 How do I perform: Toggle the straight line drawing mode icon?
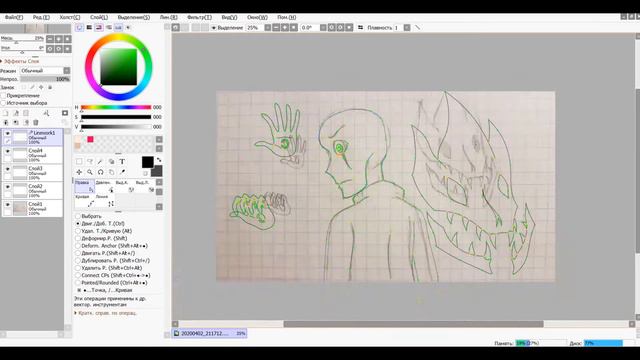point(418,27)
